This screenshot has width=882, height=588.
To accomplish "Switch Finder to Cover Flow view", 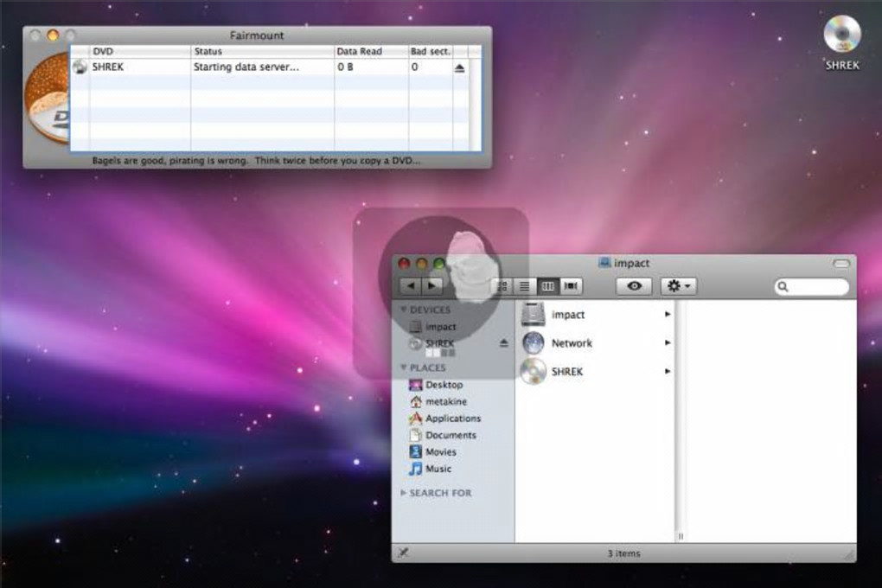I will point(571,286).
